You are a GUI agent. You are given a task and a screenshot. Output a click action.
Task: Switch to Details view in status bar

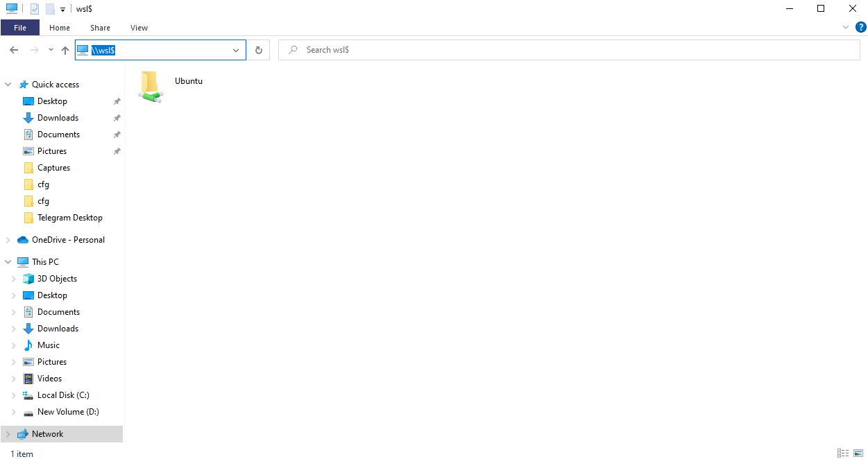pos(843,453)
